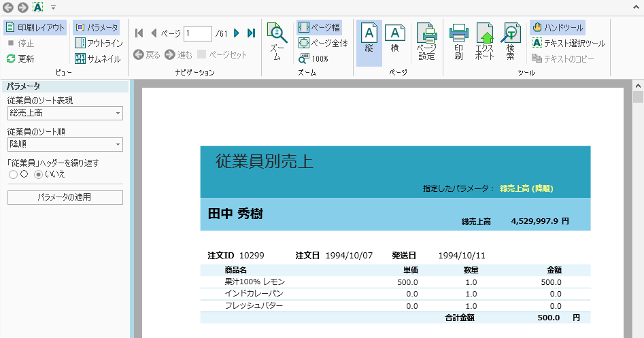This screenshot has height=338, width=644.
Task: Toggle the パラメータ panel
Action: 97,27
